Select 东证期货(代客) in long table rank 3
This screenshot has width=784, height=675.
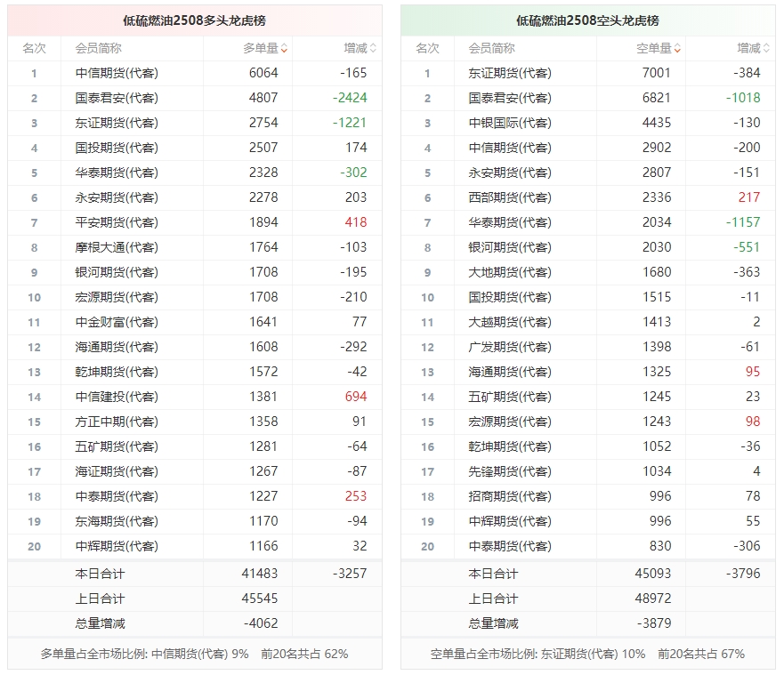(117, 123)
